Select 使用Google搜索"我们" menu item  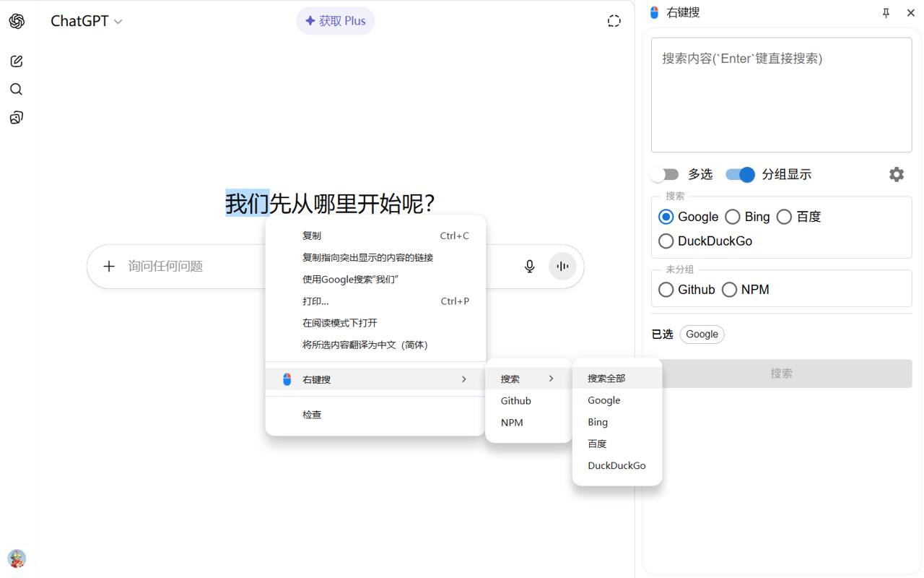375,279
